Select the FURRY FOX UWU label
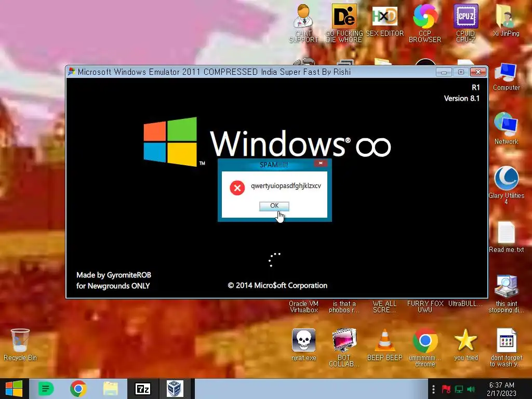Screen dimensions: 532x399 [x=425, y=307]
